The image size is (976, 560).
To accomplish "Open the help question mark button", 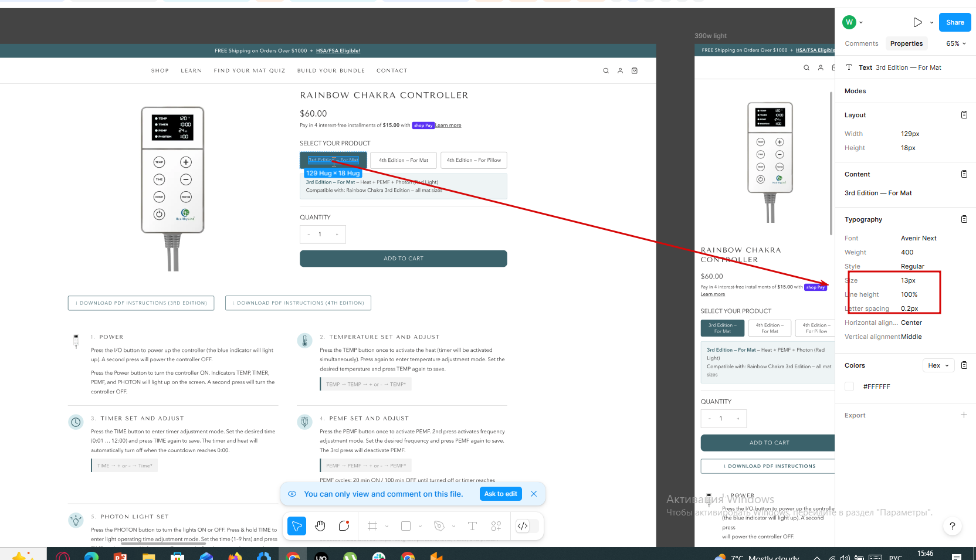I will point(953,526).
